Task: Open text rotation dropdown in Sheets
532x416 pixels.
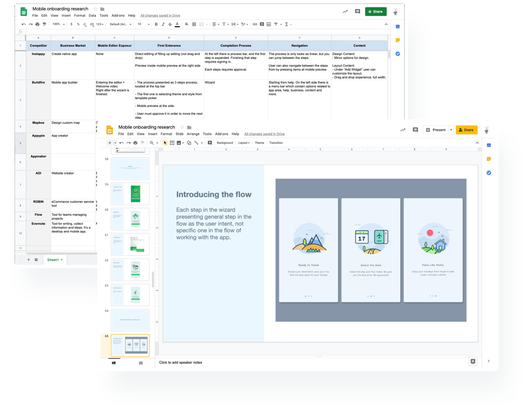Action: 245,25
